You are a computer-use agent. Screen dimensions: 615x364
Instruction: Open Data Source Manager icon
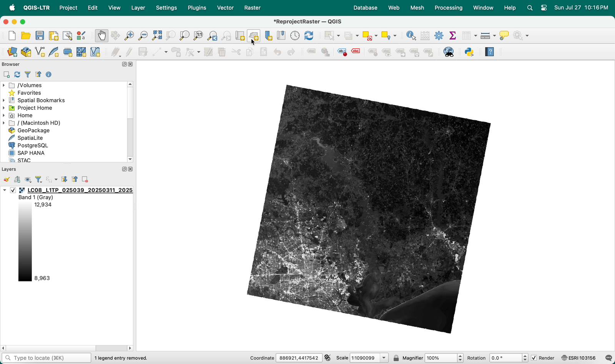pos(12,52)
